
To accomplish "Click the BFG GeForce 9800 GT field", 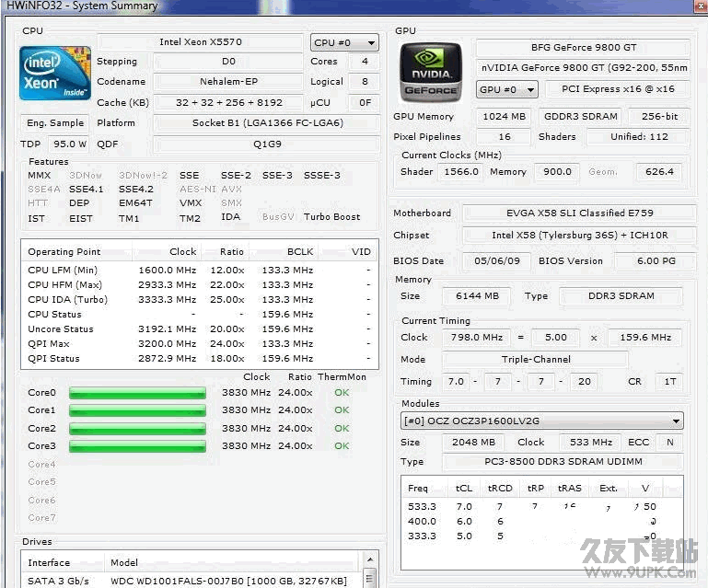I will coord(584,47).
